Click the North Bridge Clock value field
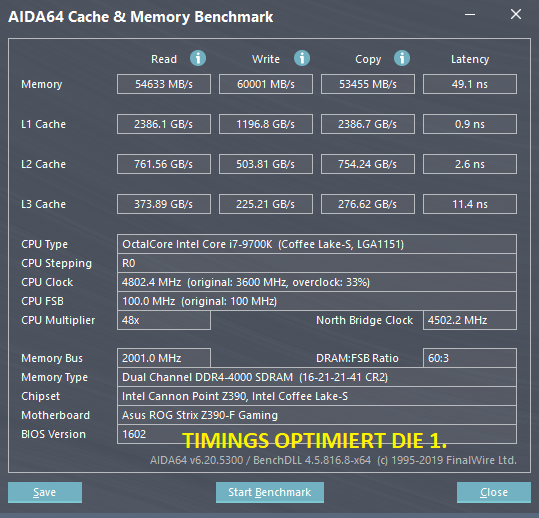The height and width of the screenshot is (518, 539). [x=470, y=320]
